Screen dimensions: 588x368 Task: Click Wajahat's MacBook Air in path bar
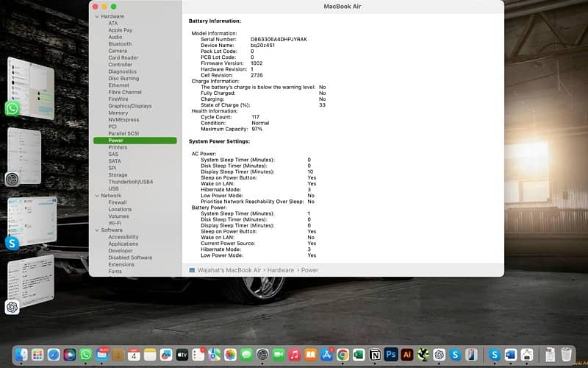[x=229, y=270]
